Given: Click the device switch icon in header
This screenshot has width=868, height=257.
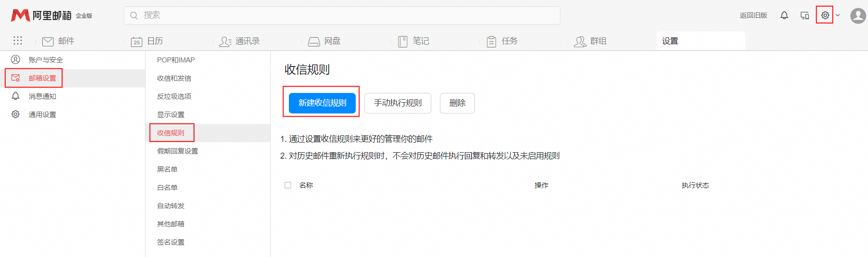Looking at the screenshot, I should click(804, 15).
